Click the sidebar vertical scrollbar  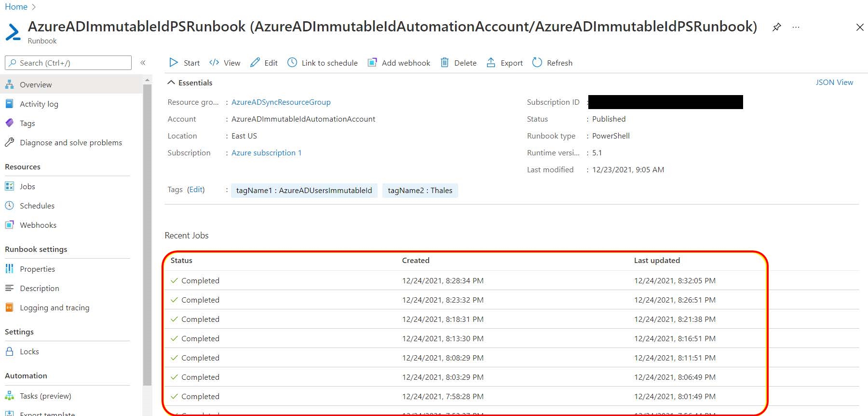pos(147,234)
